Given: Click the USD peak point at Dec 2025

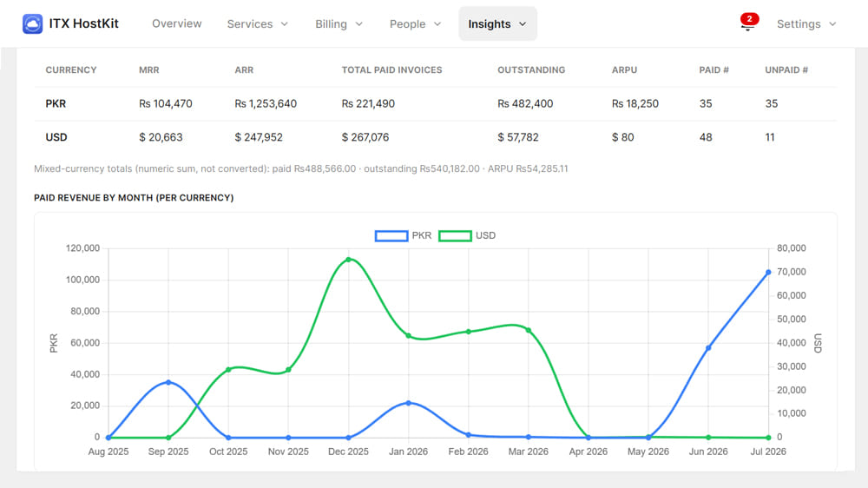Looking at the screenshot, I should point(348,260).
